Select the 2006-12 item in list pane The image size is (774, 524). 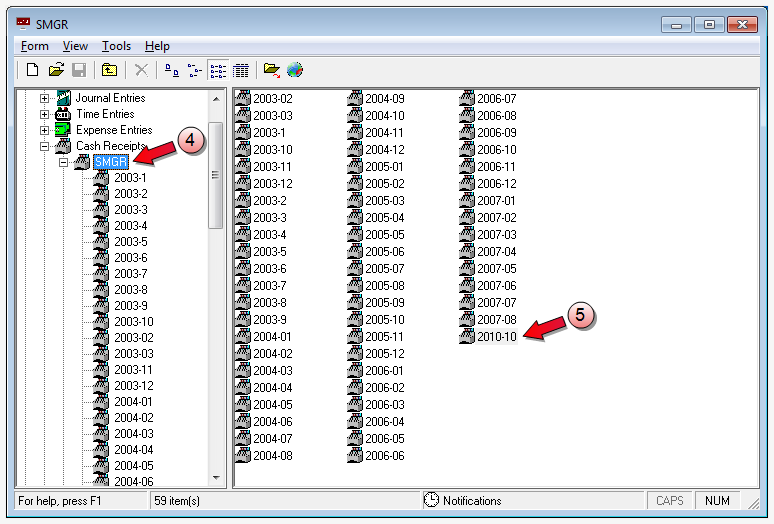497,184
